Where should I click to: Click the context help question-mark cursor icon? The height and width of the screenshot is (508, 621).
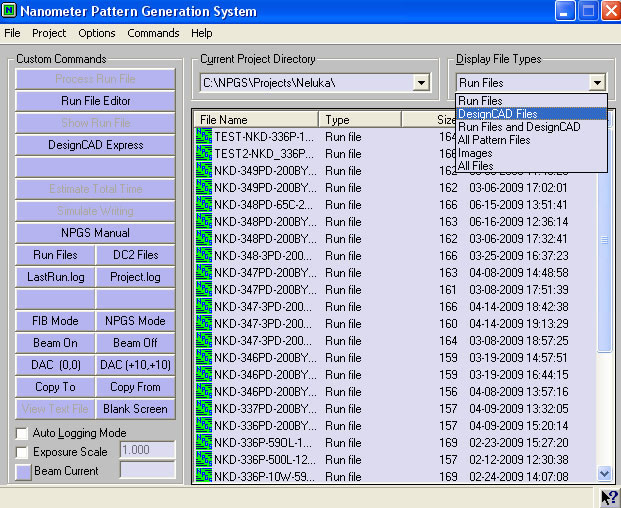[x=608, y=497]
